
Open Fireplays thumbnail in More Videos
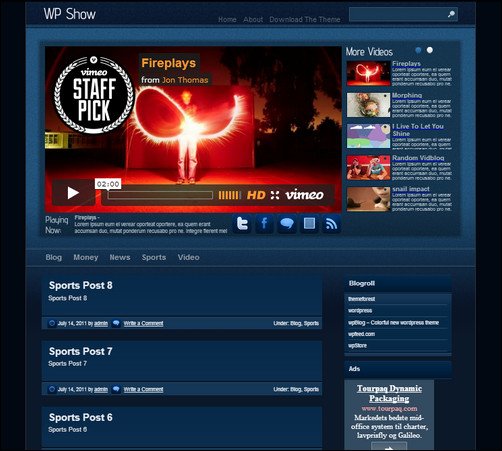tap(368, 73)
